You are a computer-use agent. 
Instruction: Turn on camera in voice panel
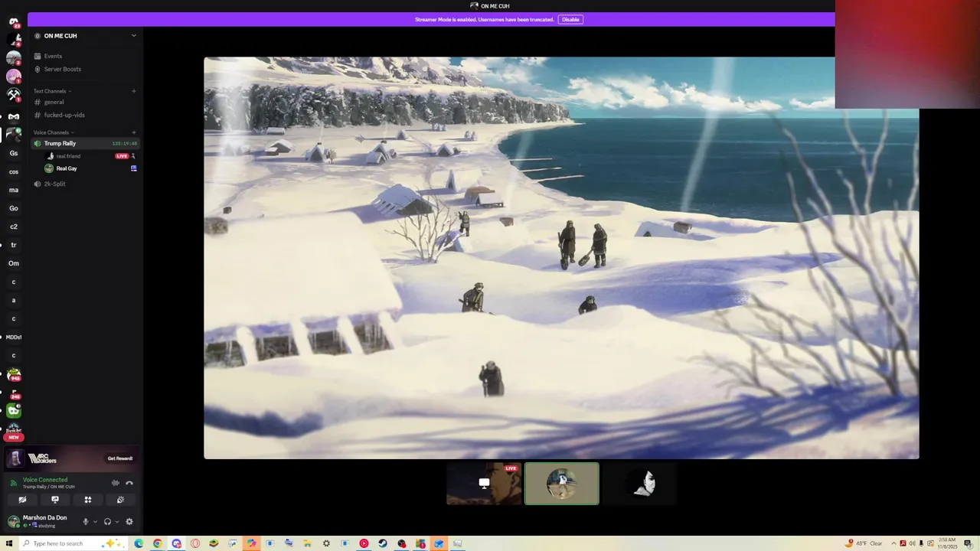click(x=22, y=500)
